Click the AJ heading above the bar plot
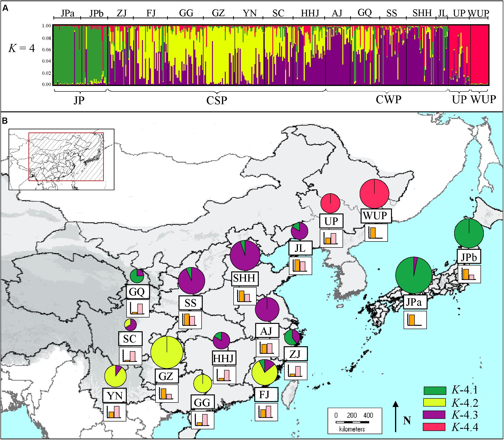Image resolution: width=504 pixels, height=440 pixels. coord(337,13)
